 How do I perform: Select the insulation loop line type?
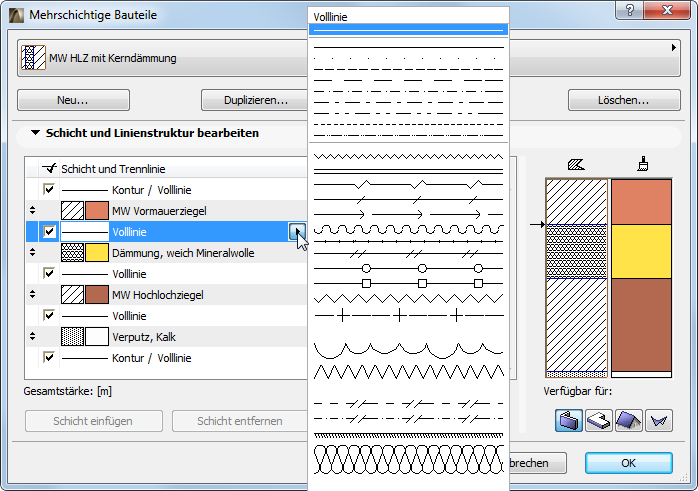point(408,459)
